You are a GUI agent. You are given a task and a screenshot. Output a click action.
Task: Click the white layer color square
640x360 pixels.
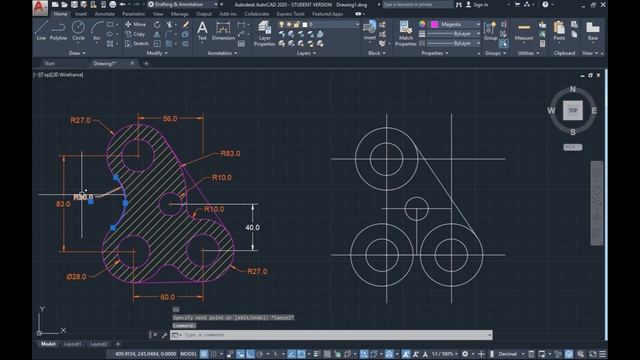305,24
